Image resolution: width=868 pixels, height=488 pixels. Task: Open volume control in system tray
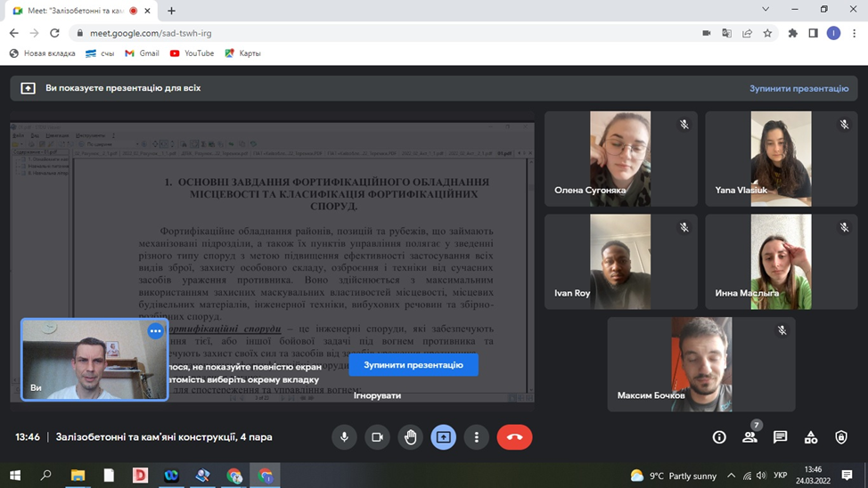762,476
